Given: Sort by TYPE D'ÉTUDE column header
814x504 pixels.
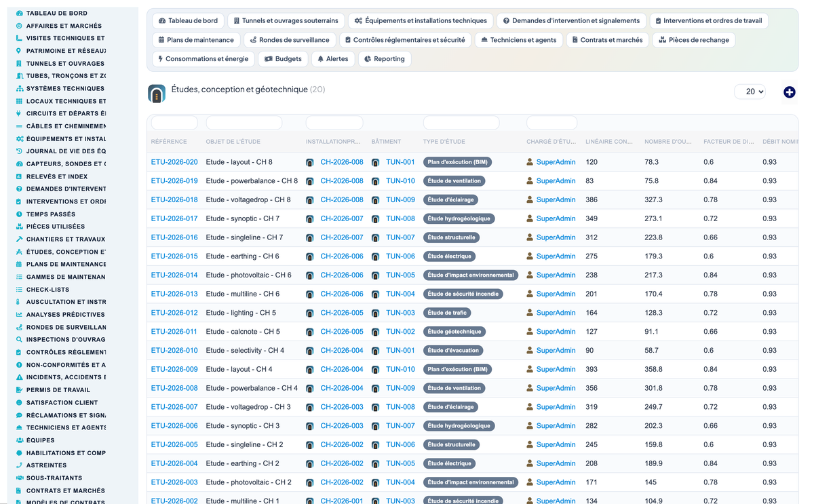Looking at the screenshot, I should tap(444, 142).
